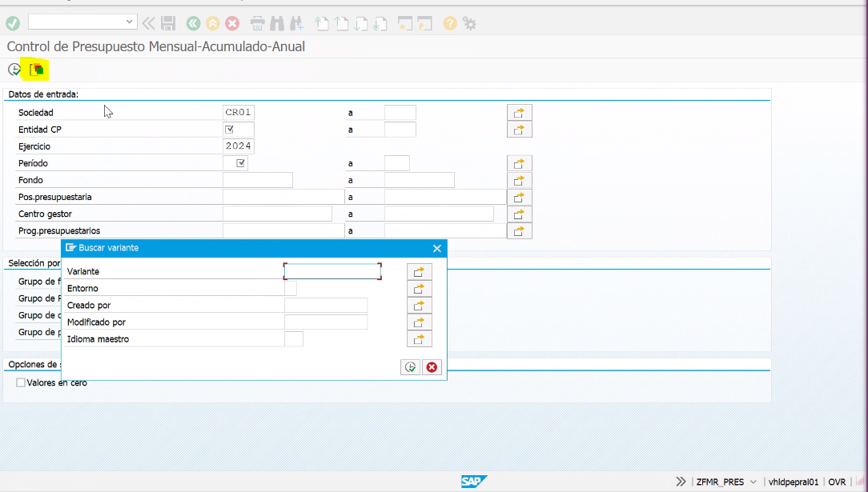The width and height of the screenshot is (868, 492).
Task: Open multiple selection for Variante field
Action: click(419, 272)
